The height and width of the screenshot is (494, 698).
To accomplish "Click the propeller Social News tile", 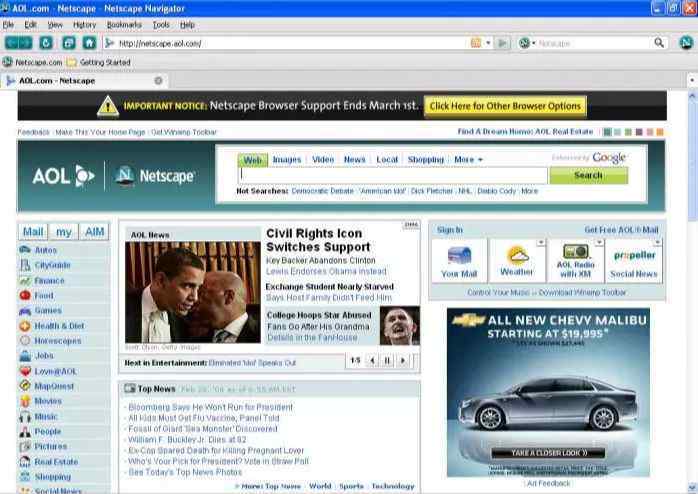I will tap(634, 261).
